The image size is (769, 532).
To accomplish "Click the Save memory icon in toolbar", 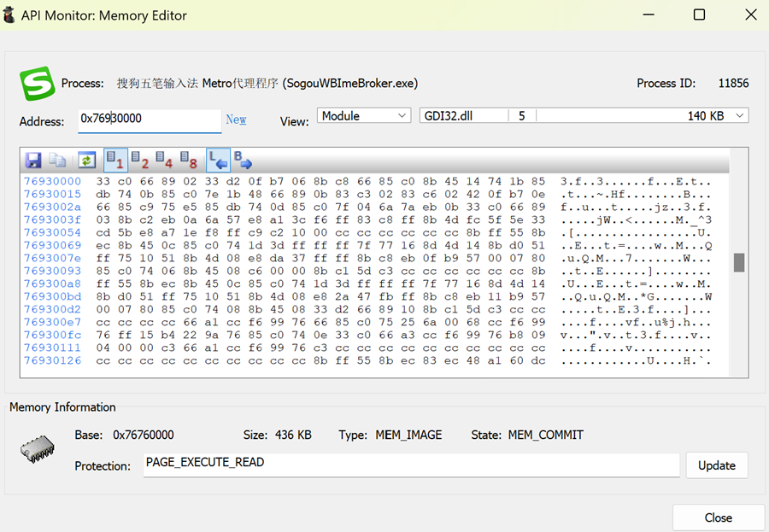I will click(33, 161).
